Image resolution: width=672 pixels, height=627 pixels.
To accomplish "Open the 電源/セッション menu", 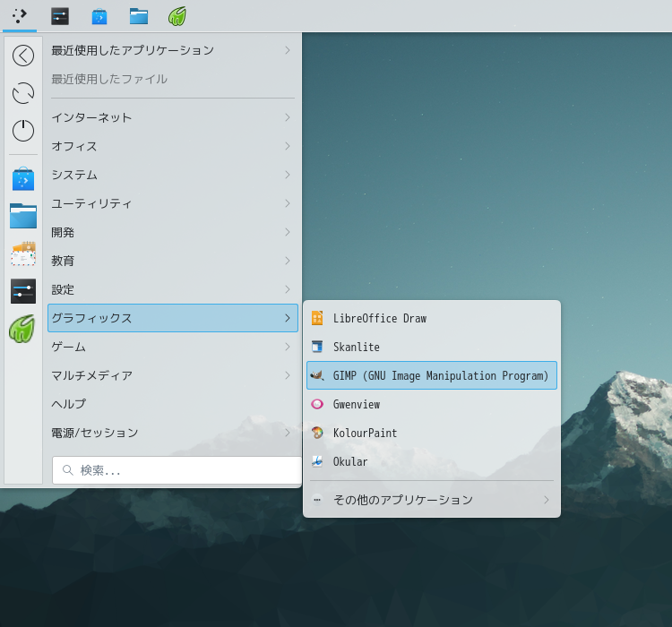I will [x=173, y=433].
